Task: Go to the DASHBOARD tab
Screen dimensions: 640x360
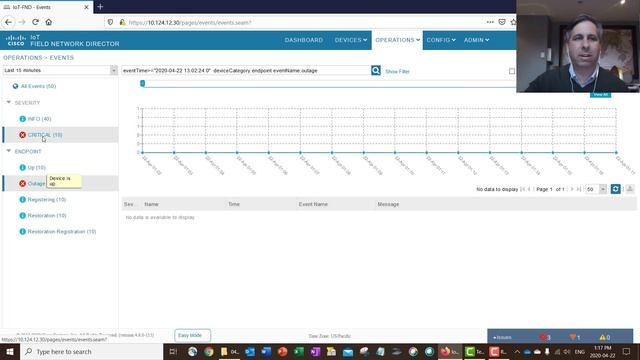Action: [304, 40]
